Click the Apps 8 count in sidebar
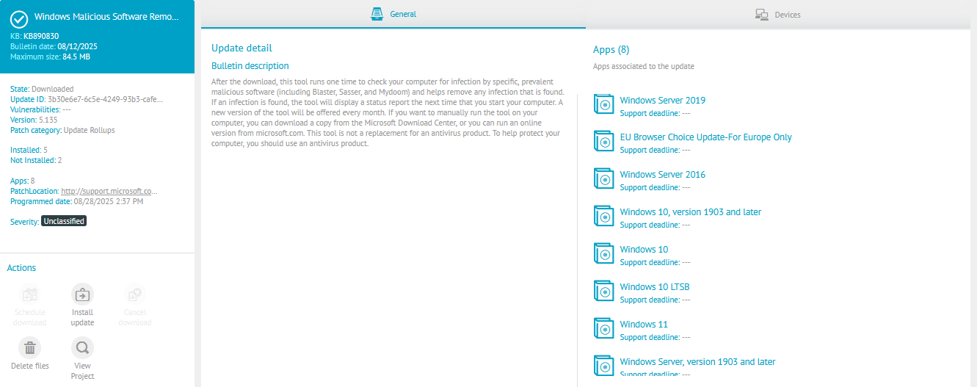Image resolution: width=980 pixels, height=387 pixels. pyautogui.click(x=22, y=181)
